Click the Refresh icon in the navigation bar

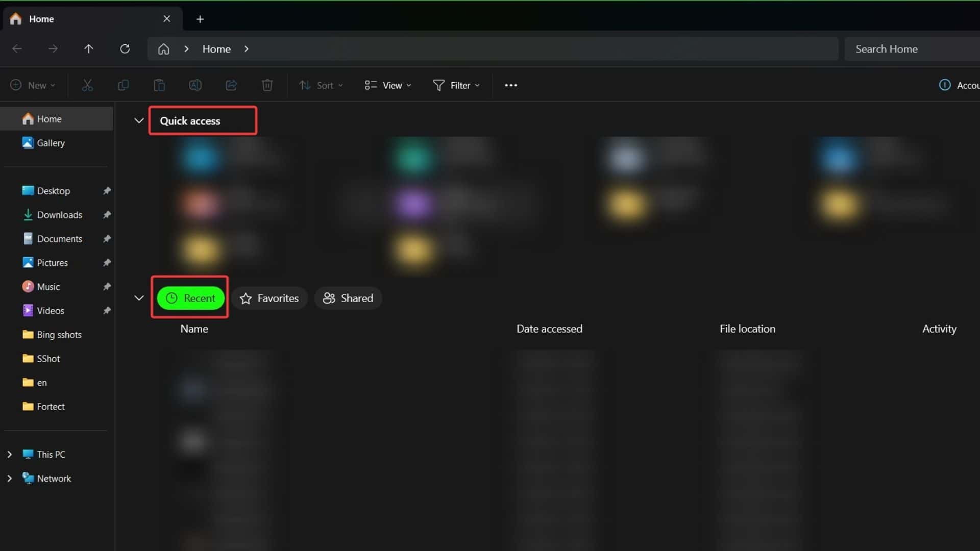(x=125, y=48)
